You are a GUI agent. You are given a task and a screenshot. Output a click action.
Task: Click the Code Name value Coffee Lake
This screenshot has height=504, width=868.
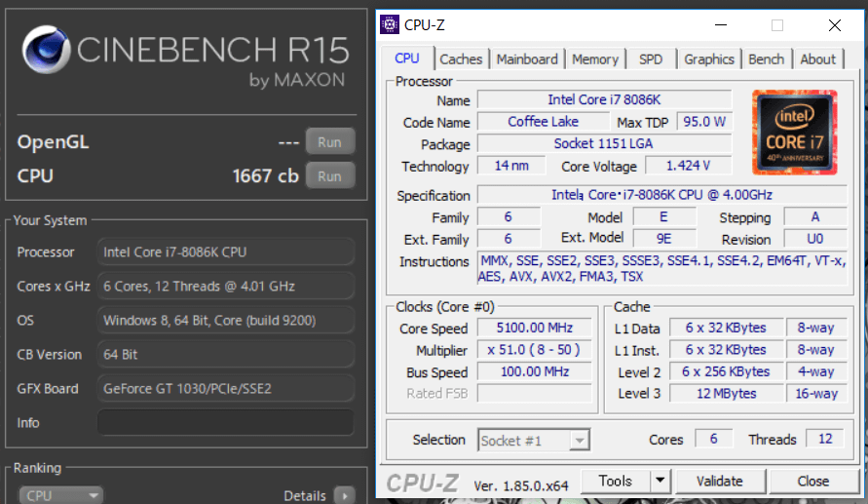[x=543, y=122]
